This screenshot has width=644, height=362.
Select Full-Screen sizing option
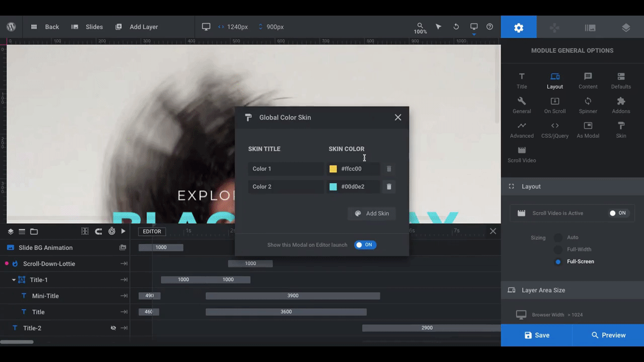point(558,261)
